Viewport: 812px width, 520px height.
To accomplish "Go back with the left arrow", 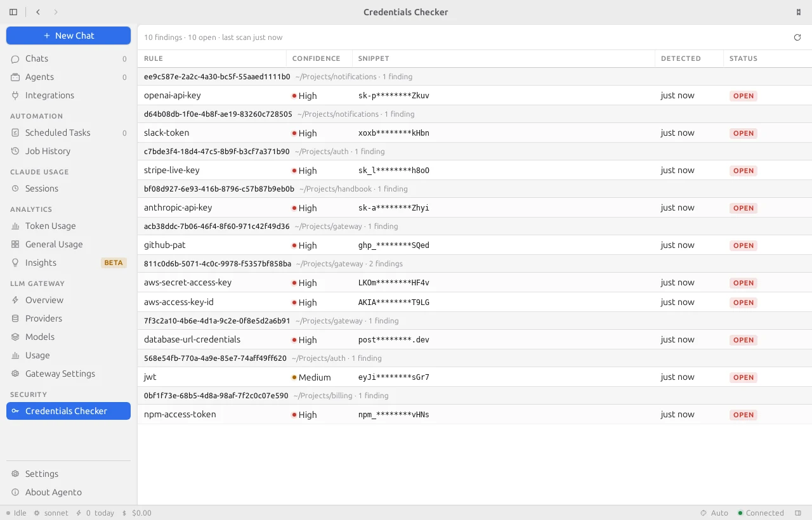I will [x=38, y=12].
